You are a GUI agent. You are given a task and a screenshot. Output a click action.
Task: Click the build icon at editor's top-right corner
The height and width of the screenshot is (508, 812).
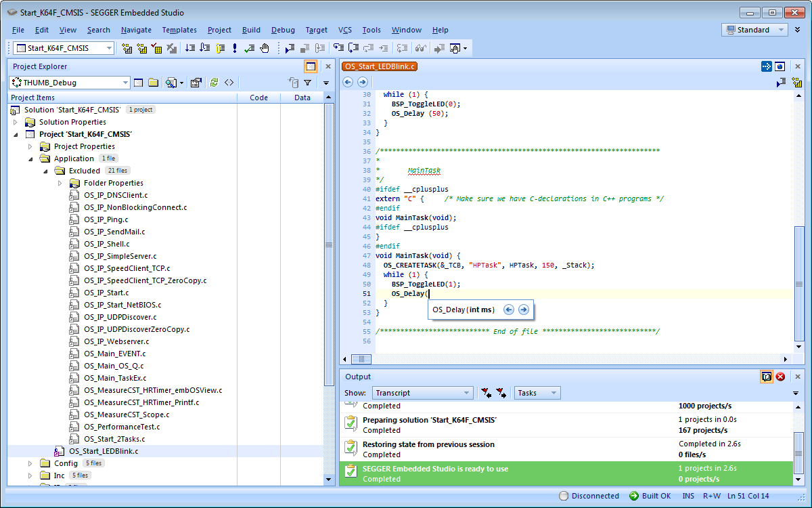pyautogui.click(x=796, y=82)
